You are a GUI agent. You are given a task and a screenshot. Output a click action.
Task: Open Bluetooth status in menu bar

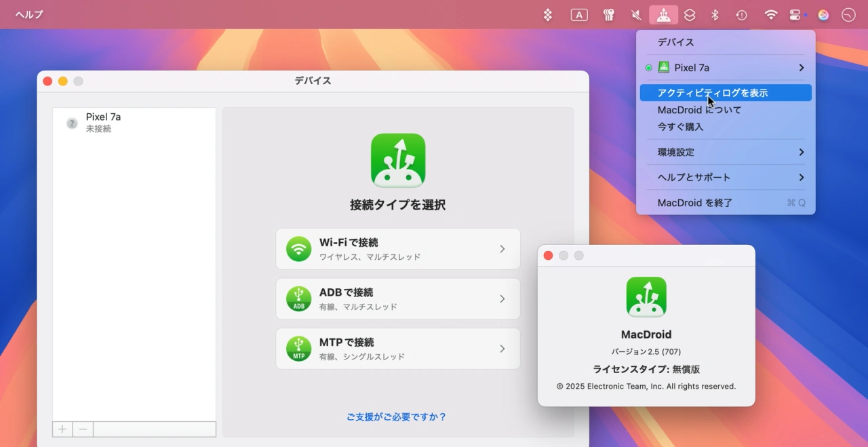click(x=715, y=15)
